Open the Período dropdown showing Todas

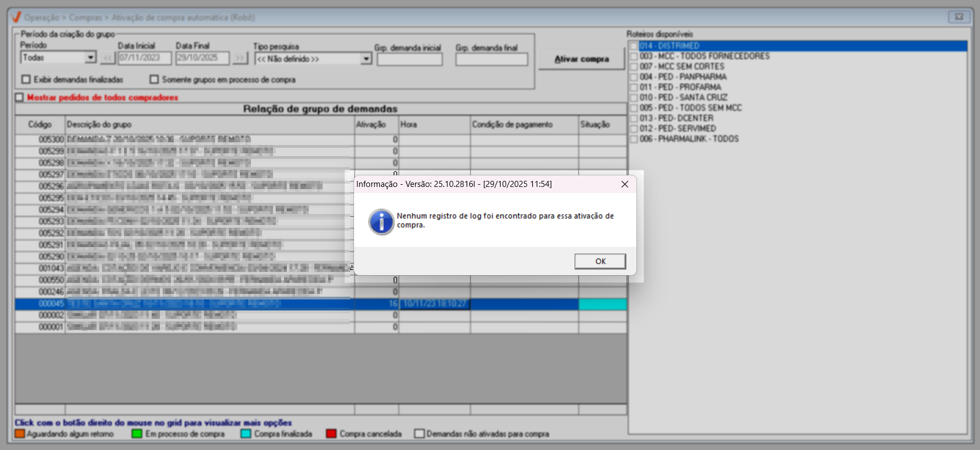pyautogui.click(x=91, y=57)
